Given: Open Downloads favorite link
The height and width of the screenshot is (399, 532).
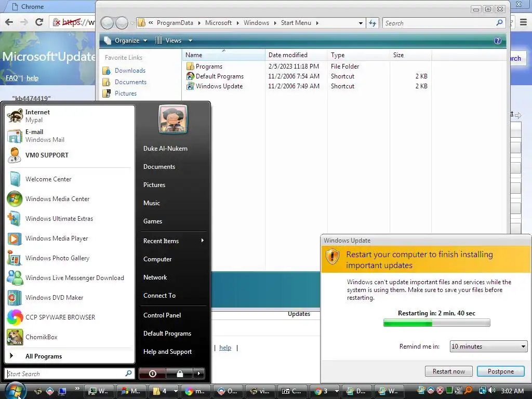Looking at the screenshot, I should pyautogui.click(x=130, y=71).
